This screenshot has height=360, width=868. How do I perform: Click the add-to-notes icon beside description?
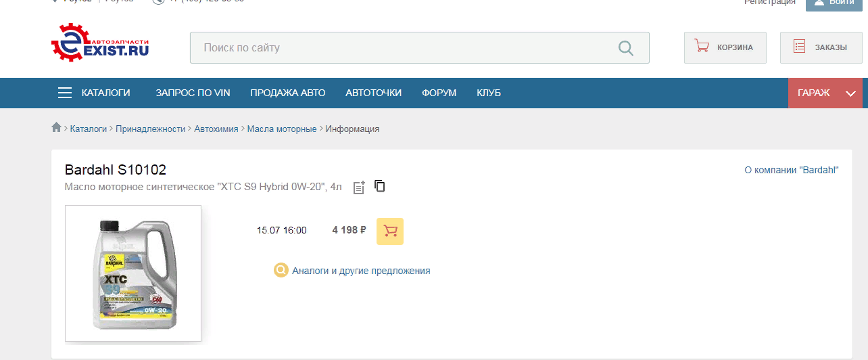(x=359, y=187)
